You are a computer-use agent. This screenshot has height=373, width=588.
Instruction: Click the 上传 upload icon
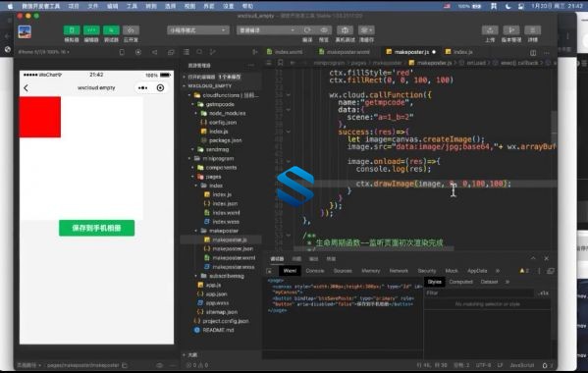click(490, 30)
